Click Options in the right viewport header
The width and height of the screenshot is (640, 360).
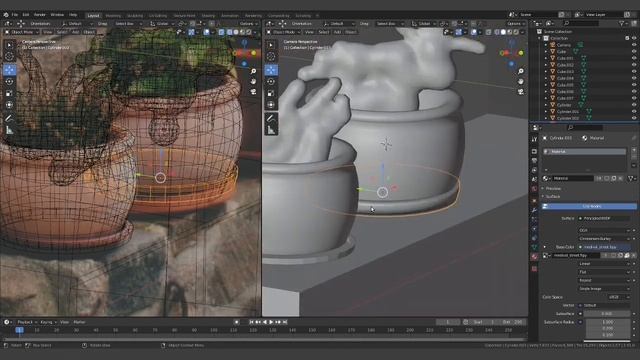coord(515,24)
